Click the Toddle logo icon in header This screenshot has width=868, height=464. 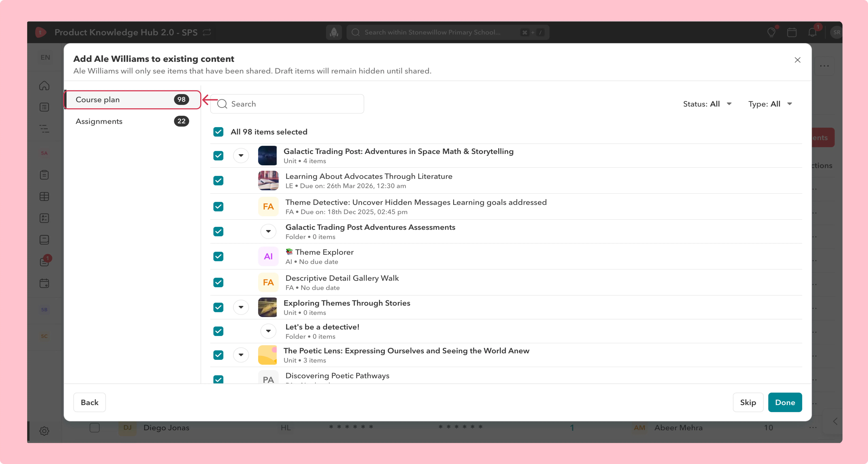coord(41,32)
